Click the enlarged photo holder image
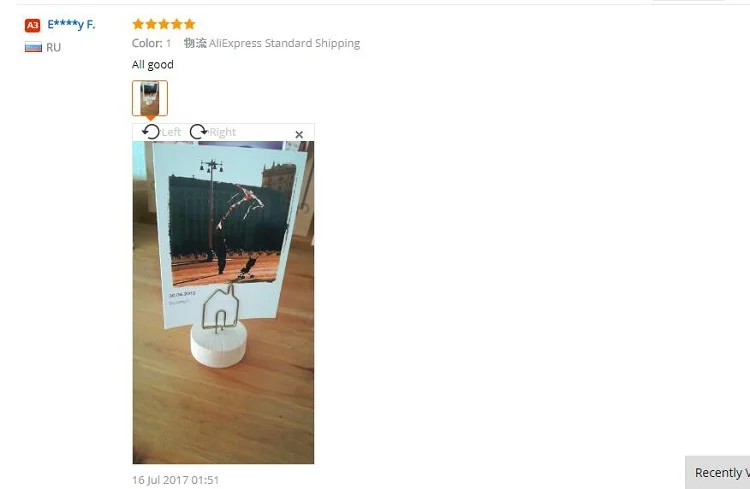This screenshot has width=750, height=489. pos(223,302)
